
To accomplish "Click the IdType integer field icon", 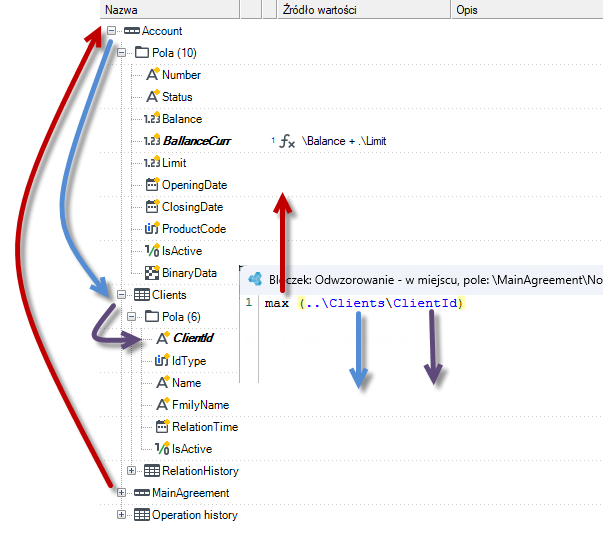I will tap(162, 360).
